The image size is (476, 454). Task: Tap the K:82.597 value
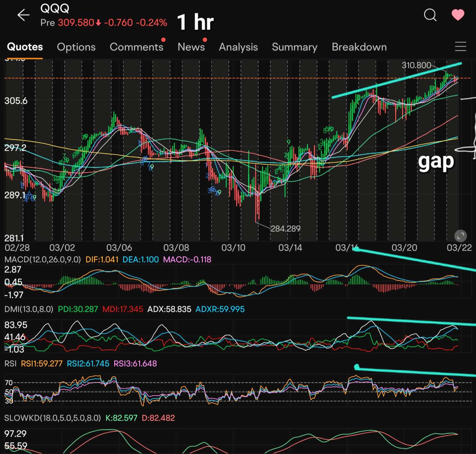click(x=121, y=418)
